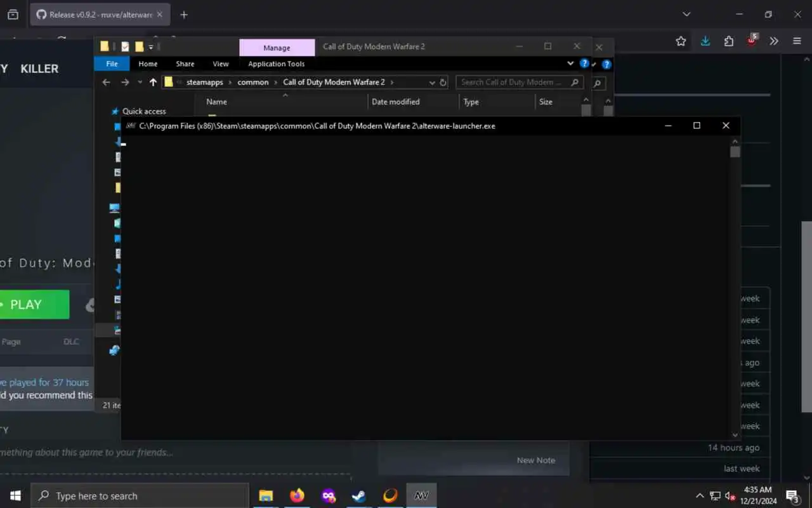Open File Explorer from the taskbar
The image size is (812, 508).
click(x=266, y=496)
